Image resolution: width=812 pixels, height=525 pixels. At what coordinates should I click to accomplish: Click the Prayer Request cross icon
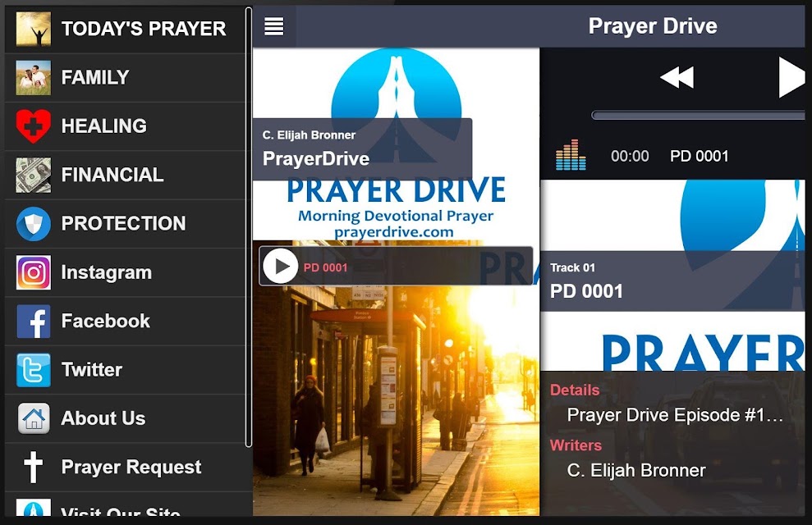click(x=34, y=467)
